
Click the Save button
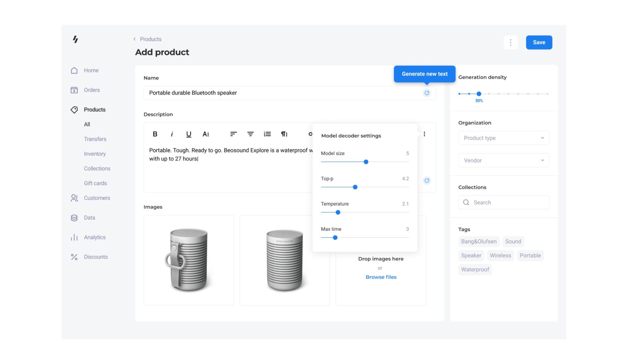(539, 42)
